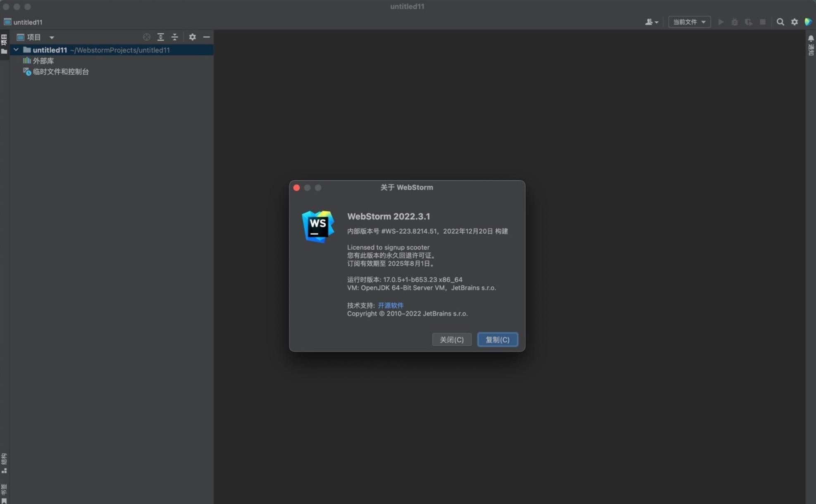
Task: Click the colorful JetBrains Space icon
Action: click(808, 22)
